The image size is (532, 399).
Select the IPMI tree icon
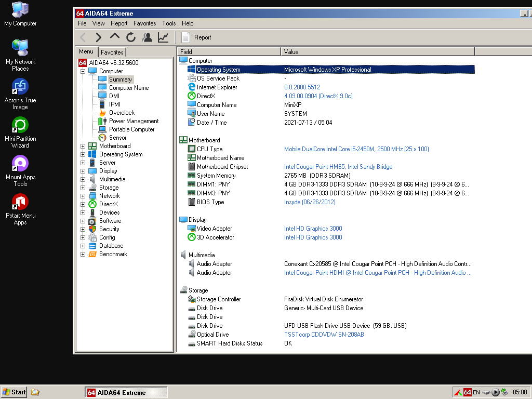(x=102, y=104)
